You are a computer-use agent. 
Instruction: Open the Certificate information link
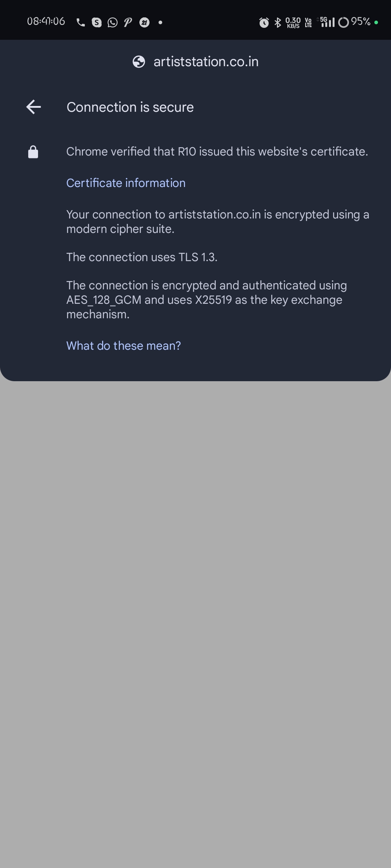point(126,183)
